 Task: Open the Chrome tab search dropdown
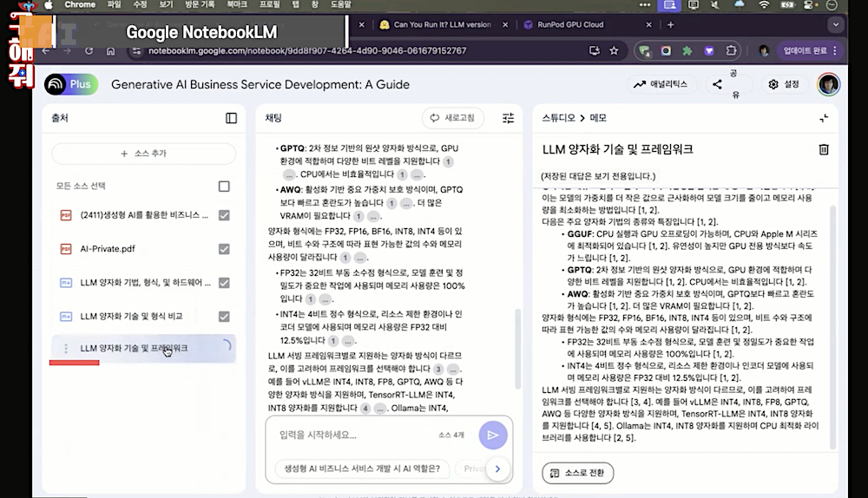[836, 24]
